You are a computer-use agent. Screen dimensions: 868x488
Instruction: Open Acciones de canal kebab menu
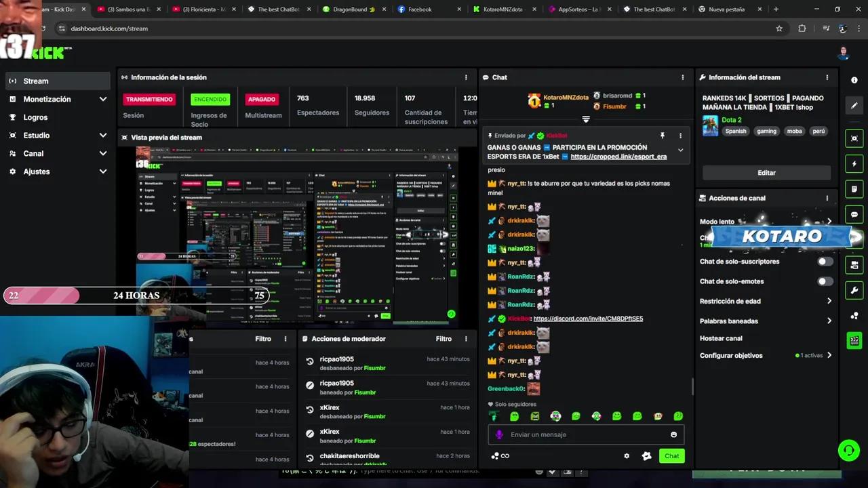[x=827, y=198]
